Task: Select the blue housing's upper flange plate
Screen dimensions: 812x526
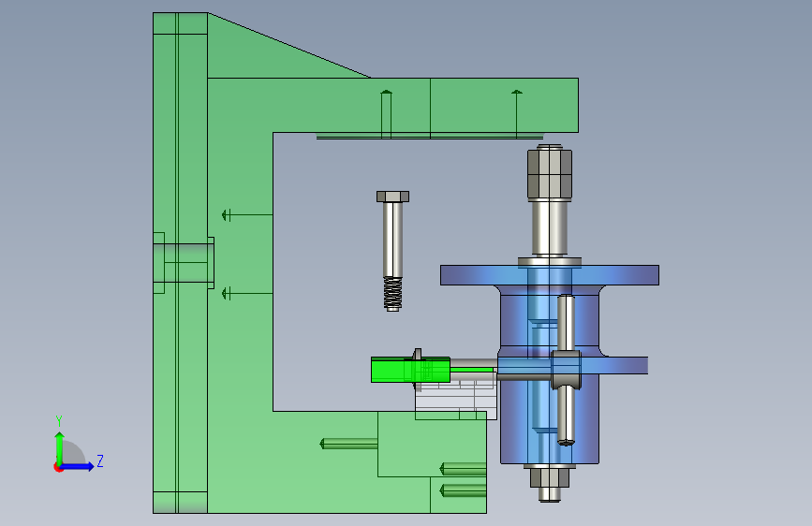Action: point(550,275)
